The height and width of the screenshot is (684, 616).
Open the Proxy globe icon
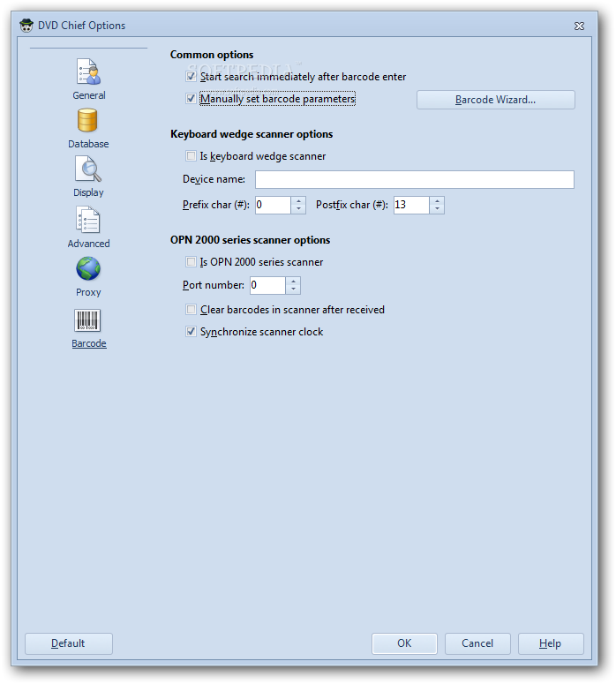coord(88,268)
